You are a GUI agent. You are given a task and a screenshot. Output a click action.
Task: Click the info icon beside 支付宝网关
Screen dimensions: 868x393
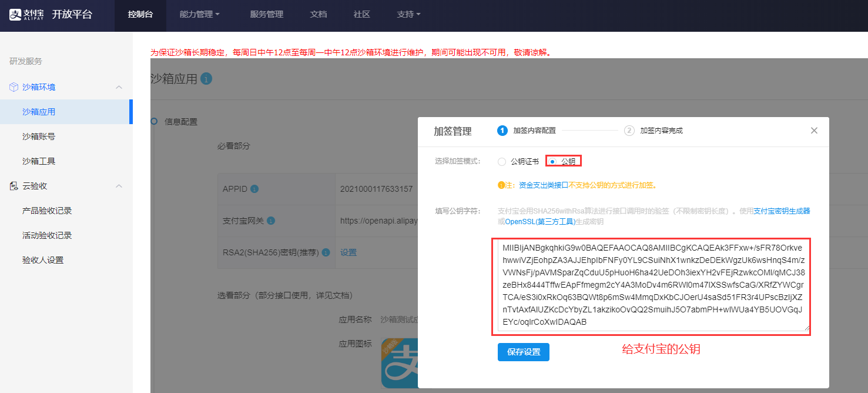[271, 221]
